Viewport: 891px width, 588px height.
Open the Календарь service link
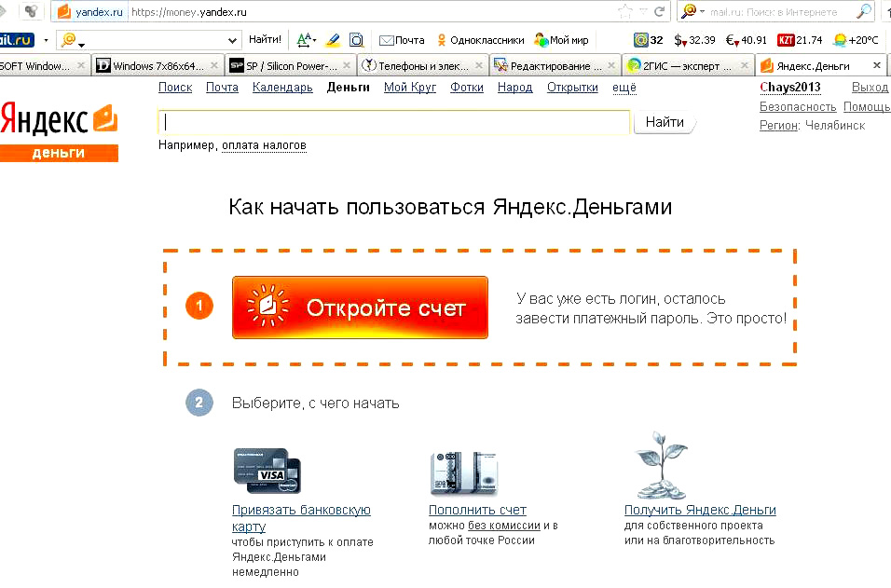coord(282,88)
